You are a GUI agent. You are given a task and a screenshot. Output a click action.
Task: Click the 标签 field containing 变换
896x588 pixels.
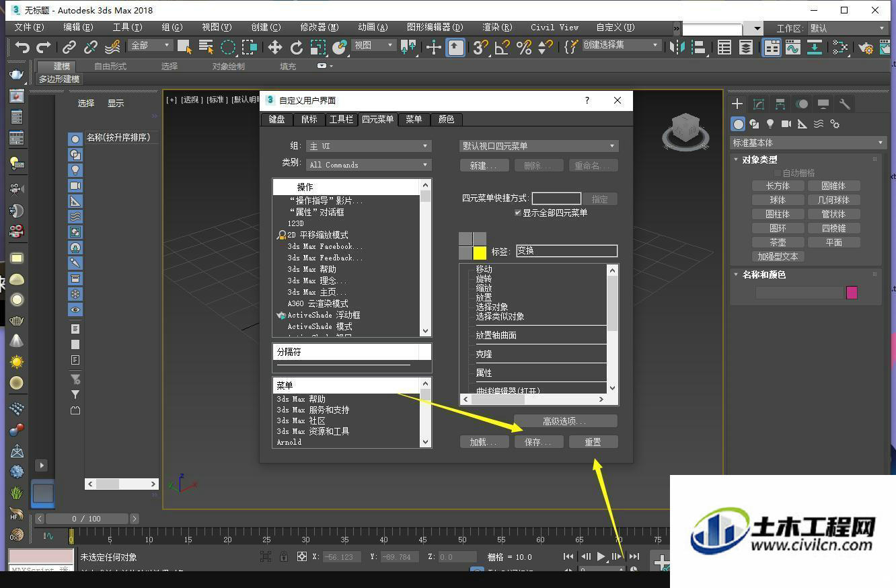566,250
